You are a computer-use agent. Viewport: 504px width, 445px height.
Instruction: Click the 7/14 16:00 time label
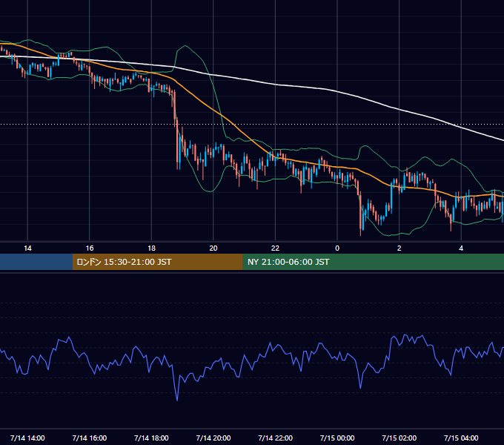(x=90, y=438)
